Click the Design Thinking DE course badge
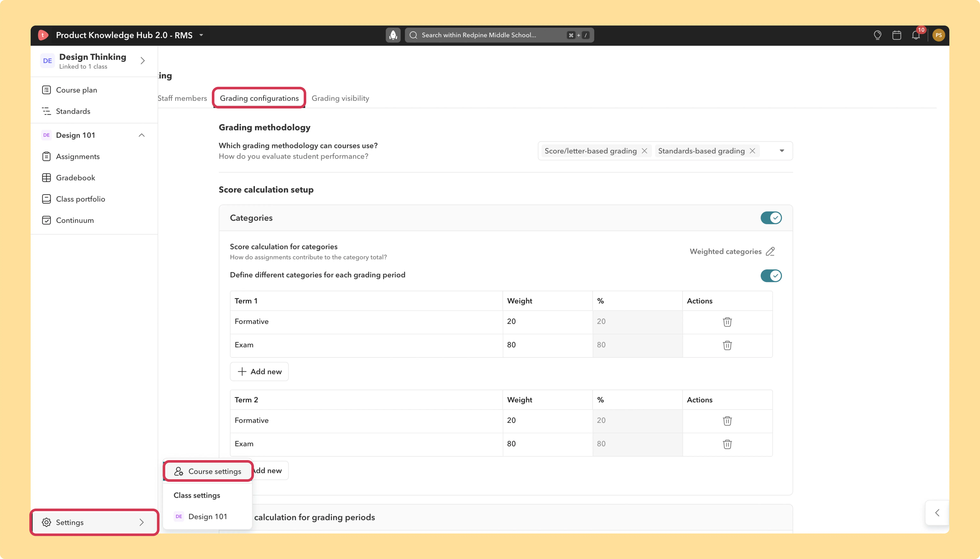 (48, 61)
